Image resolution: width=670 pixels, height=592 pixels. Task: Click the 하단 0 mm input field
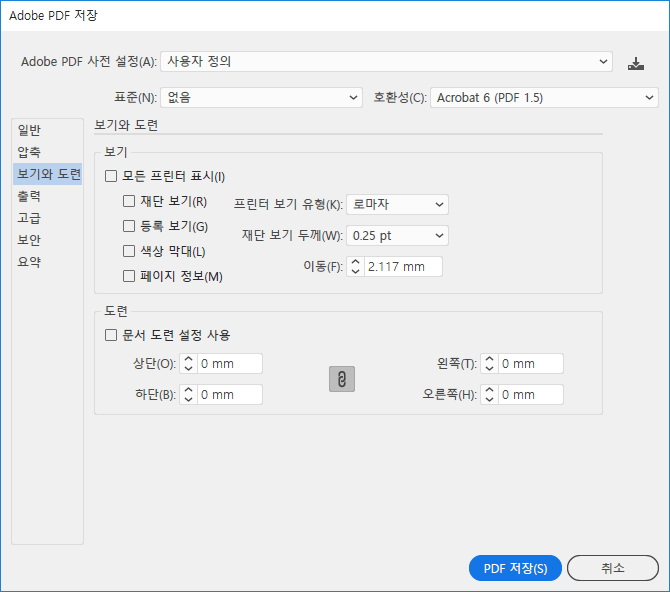pyautogui.click(x=229, y=394)
